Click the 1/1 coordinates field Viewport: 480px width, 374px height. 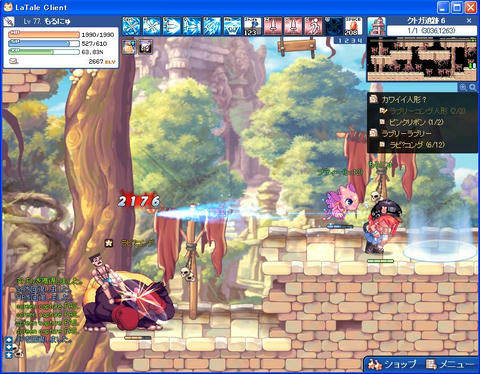click(432, 31)
